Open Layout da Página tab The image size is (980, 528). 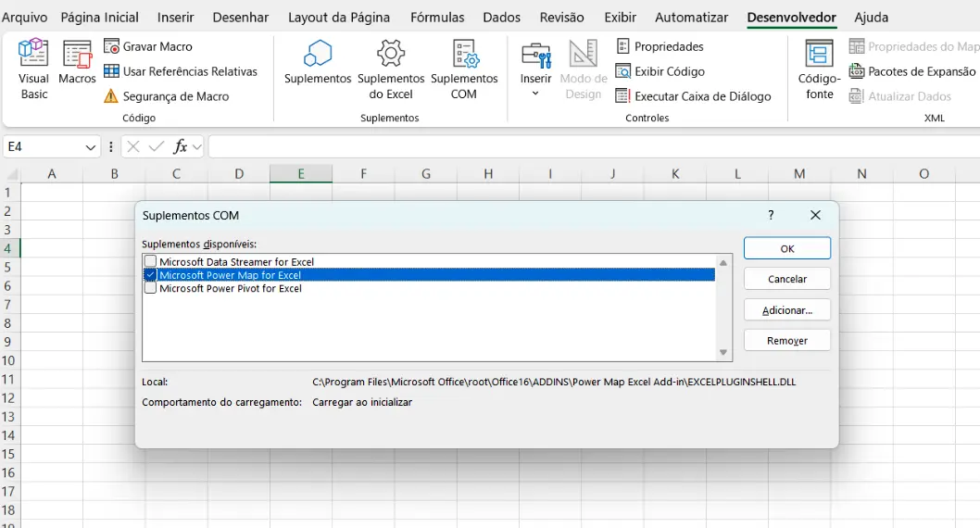click(x=339, y=18)
